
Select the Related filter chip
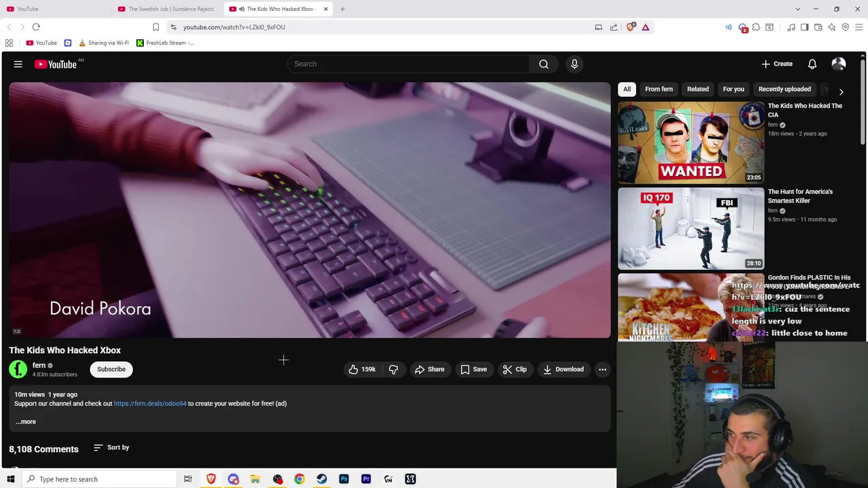point(698,89)
